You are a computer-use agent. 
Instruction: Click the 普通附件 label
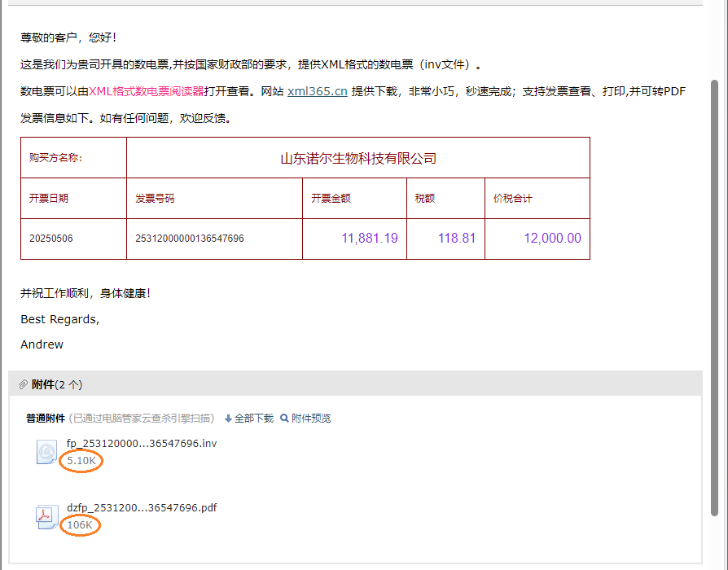(x=45, y=419)
